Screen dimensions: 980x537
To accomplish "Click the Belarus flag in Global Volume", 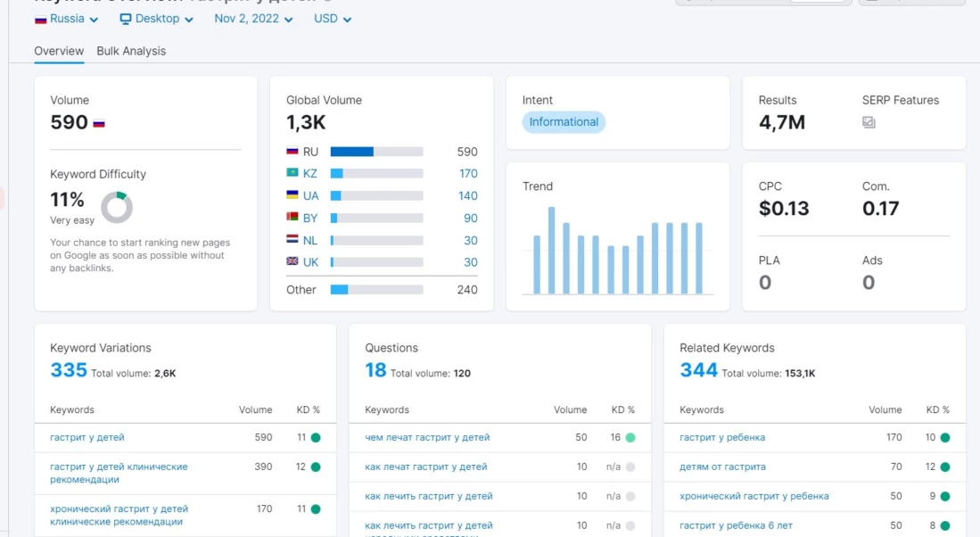I will click(x=292, y=218).
